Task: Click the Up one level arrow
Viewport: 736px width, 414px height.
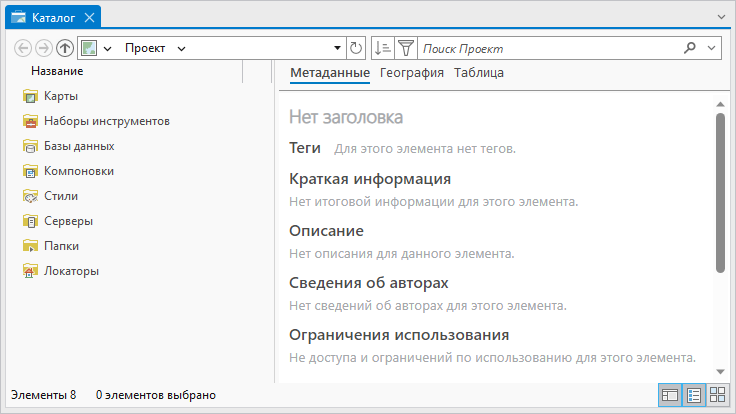Action: click(65, 48)
